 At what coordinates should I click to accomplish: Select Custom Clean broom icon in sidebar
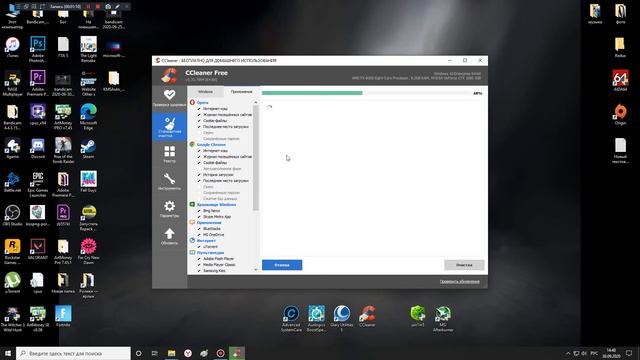point(169,127)
